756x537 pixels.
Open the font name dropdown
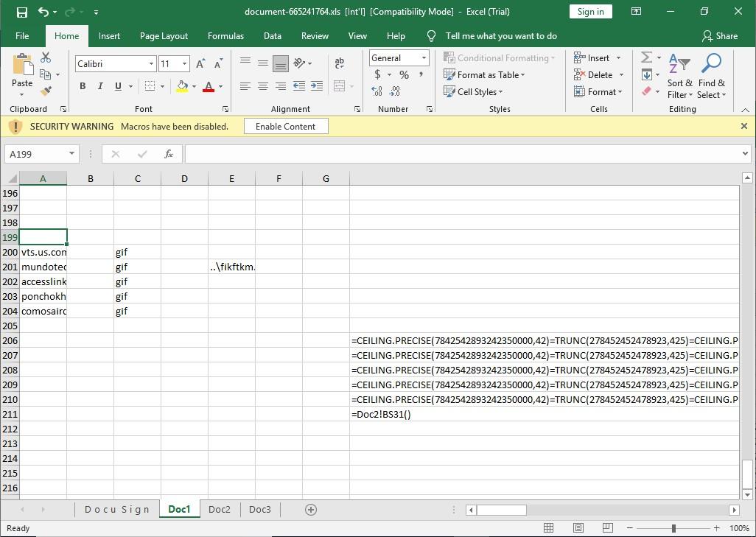click(151, 64)
